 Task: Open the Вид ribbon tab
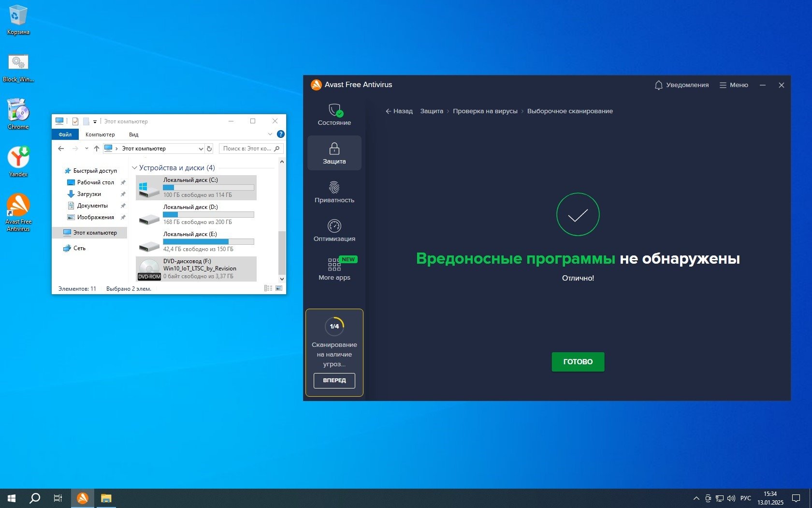(134, 134)
